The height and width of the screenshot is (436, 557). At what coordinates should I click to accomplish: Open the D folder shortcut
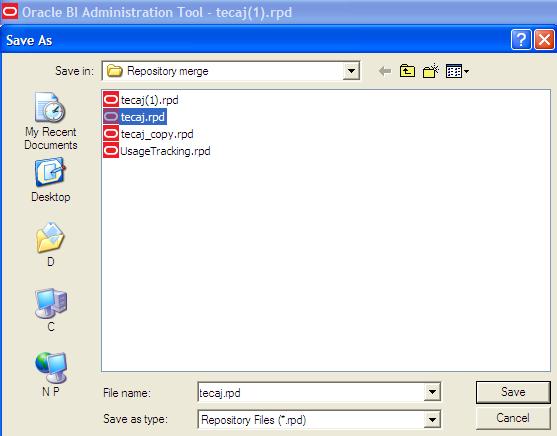[x=50, y=244]
